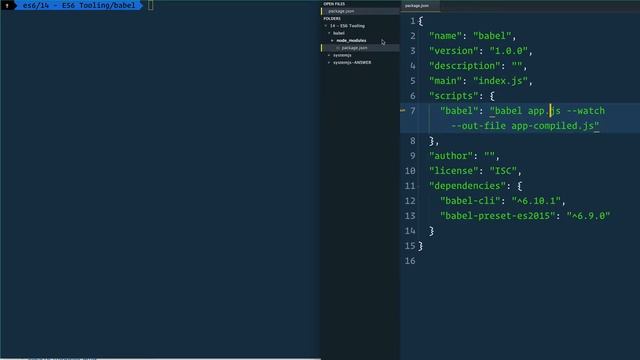640x360 pixels.
Task: Click line number 12 in the gutter
Action: tap(410, 201)
